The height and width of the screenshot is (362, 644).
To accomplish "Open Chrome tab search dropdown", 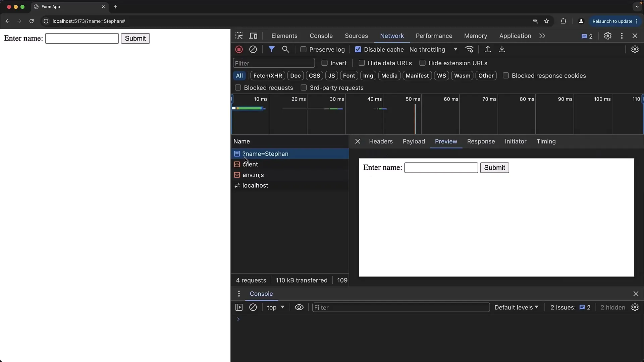I will [637, 7].
